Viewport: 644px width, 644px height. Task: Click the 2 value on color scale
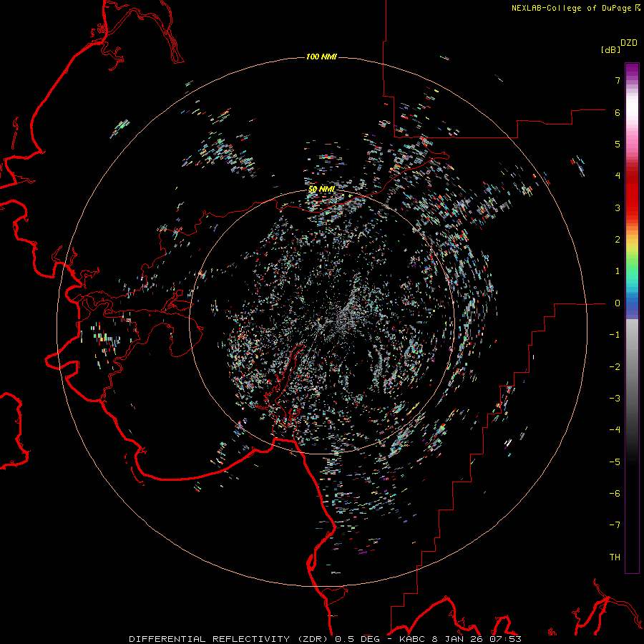(618, 240)
